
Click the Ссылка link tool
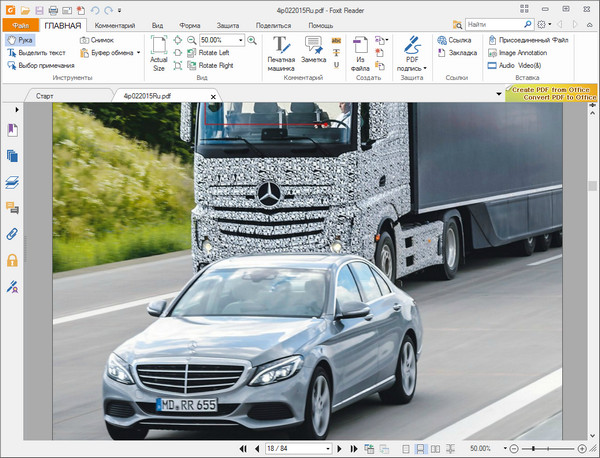454,40
